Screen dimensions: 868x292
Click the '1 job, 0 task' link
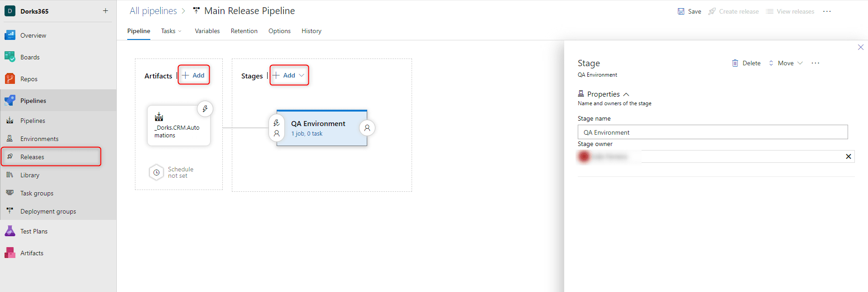[x=307, y=133]
